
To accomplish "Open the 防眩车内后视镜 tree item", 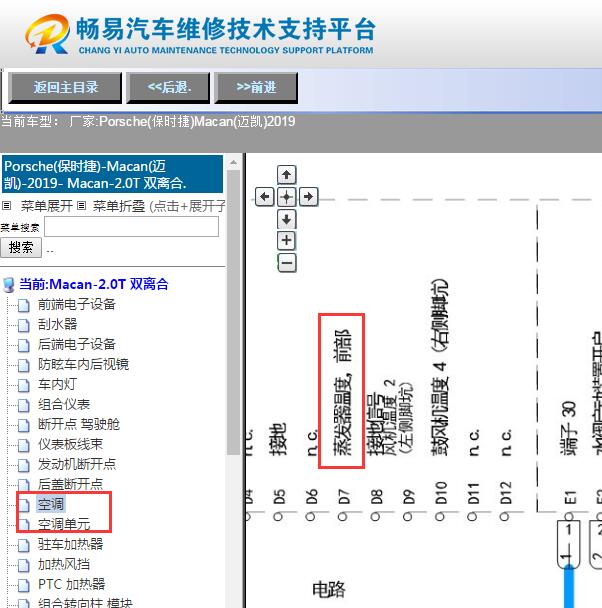I will click(x=83, y=364).
